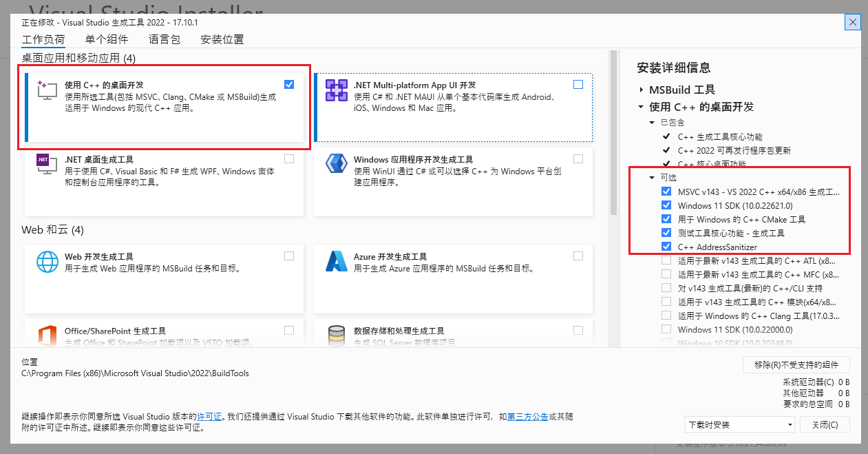This screenshot has width=868, height=454.
Task: Click the .NET 桌面生成工具 icon
Action: coord(47,163)
